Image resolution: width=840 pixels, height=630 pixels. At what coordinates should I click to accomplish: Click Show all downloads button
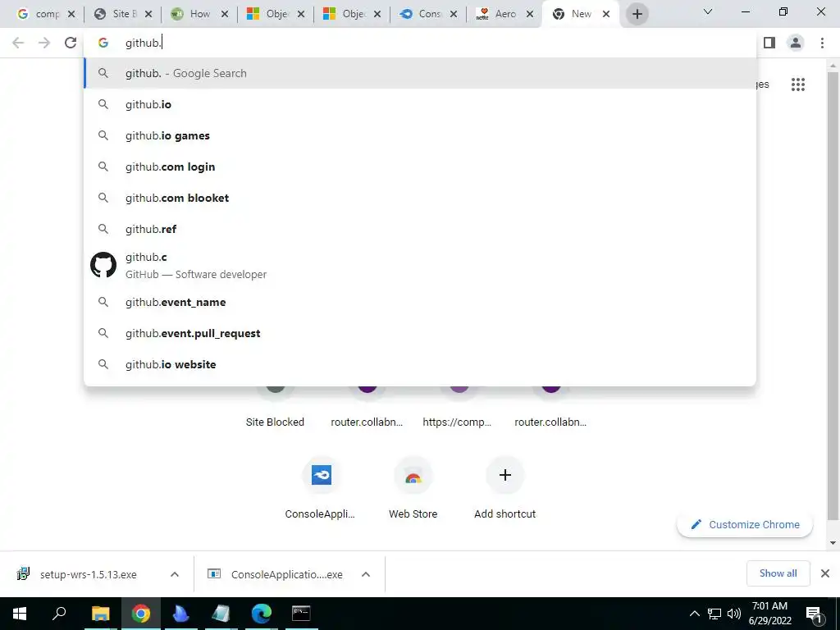[x=778, y=573]
